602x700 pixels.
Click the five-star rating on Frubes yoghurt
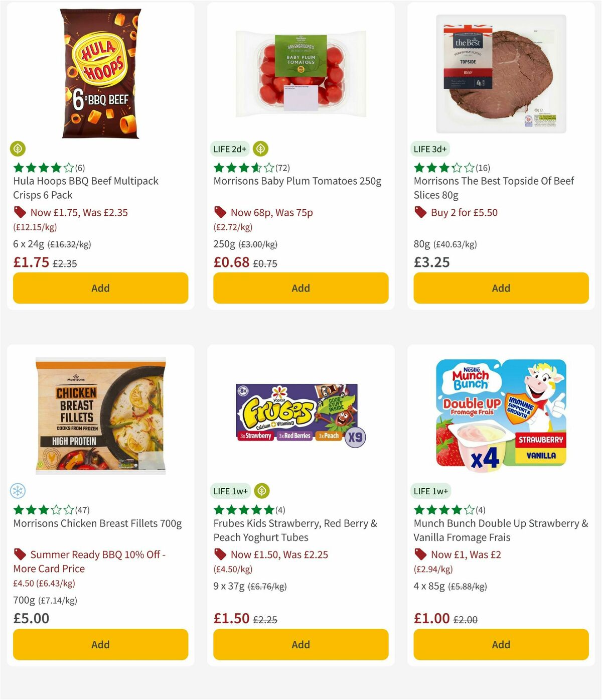[243, 509]
